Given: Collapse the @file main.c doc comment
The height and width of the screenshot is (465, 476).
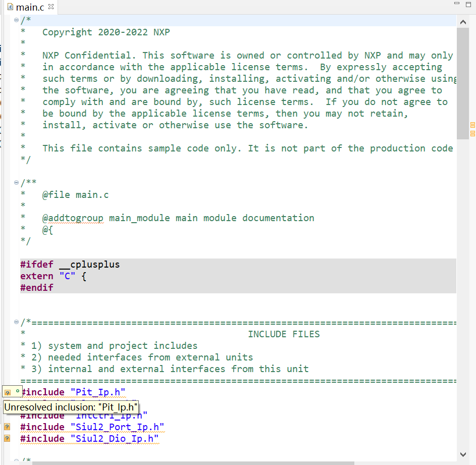Looking at the screenshot, I should point(16,183).
